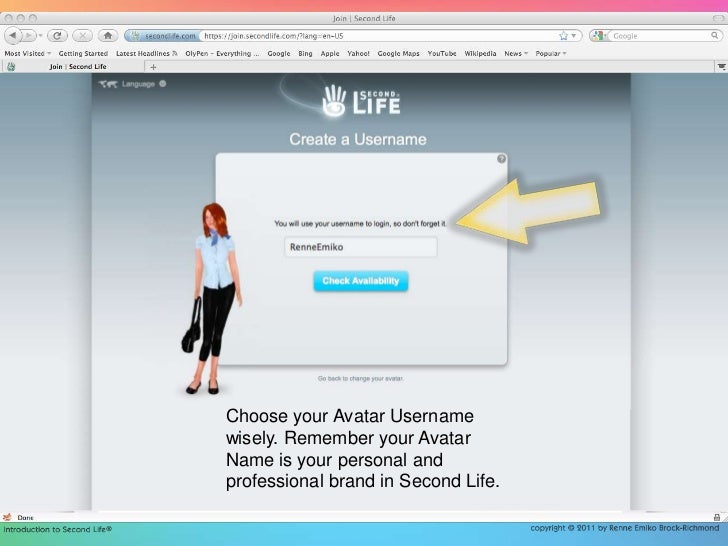
Task: Open the Apple bookmark
Action: pyautogui.click(x=330, y=53)
